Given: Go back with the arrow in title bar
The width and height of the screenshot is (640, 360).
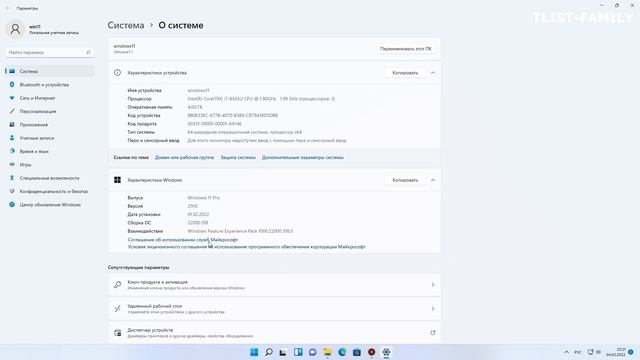Looking at the screenshot, I should [x=7, y=8].
